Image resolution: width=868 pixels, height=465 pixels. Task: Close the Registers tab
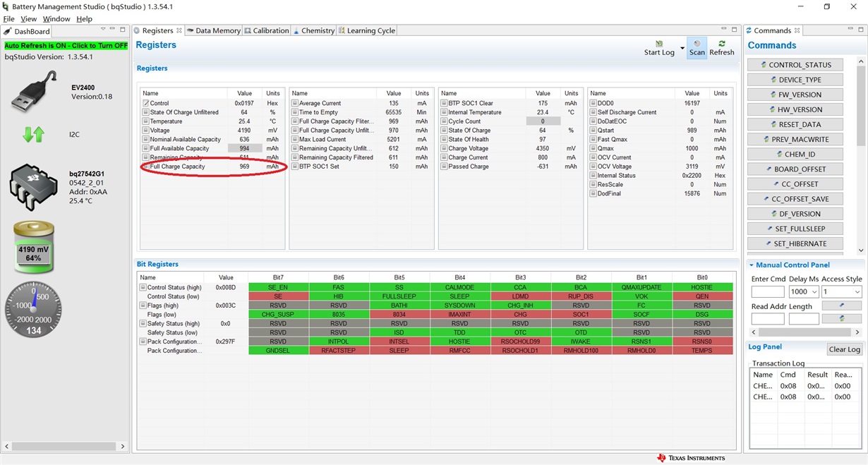[179, 30]
